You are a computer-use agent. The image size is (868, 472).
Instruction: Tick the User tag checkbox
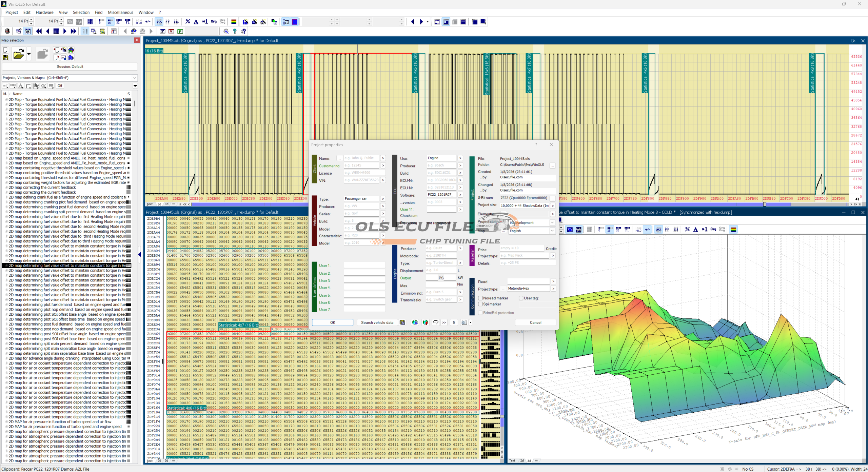[x=521, y=298]
